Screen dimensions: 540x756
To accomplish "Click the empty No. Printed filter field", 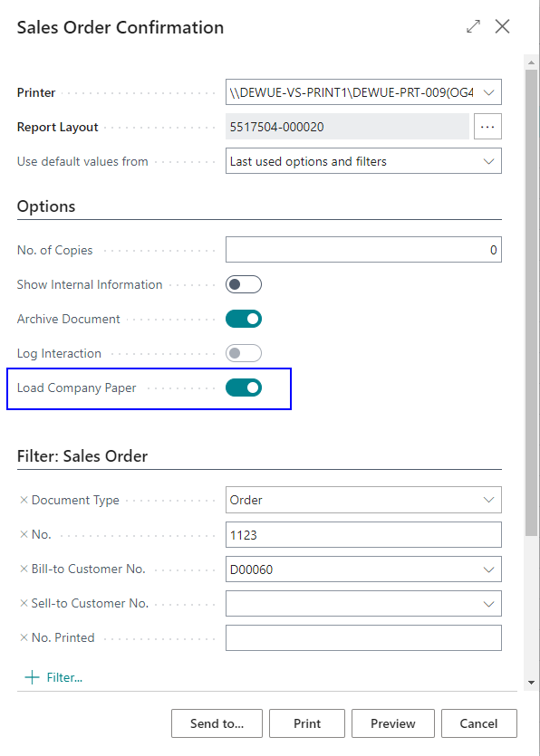I will (363, 637).
